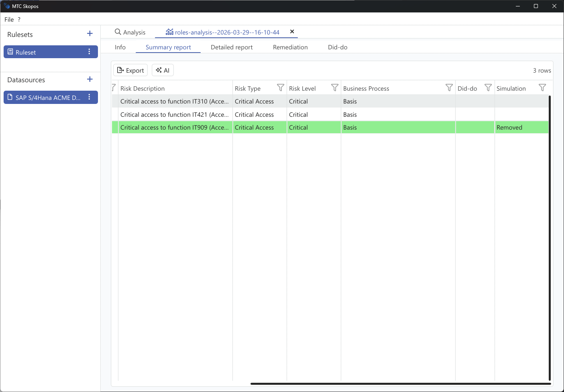Image resolution: width=564 pixels, height=392 pixels.
Task: Click the chart icon on the roles-analysis tab
Action: (169, 32)
